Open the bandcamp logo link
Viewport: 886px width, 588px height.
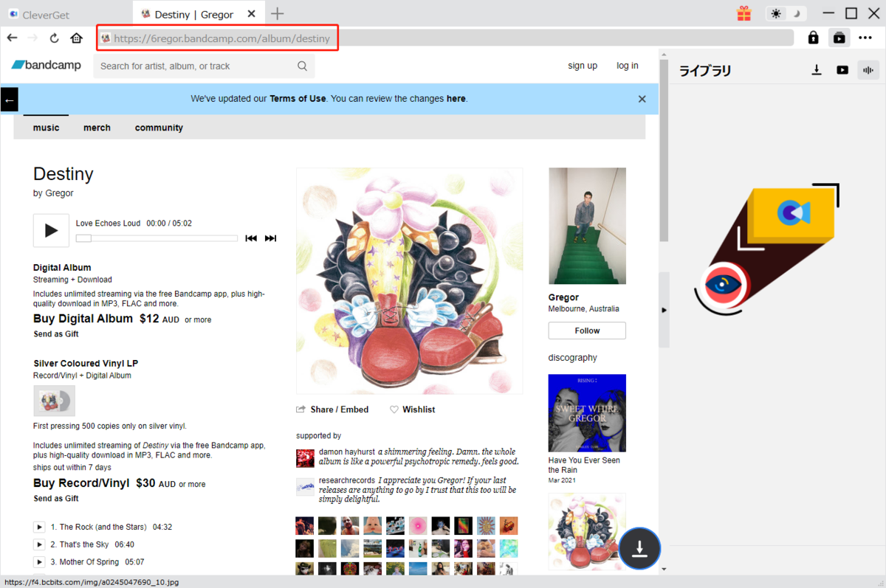[x=47, y=66]
